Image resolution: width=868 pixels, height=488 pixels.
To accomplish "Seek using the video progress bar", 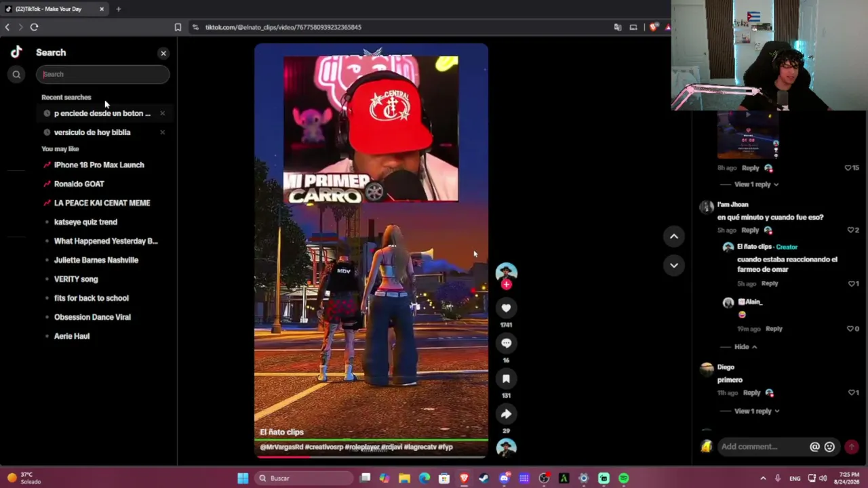I will (x=371, y=456).
